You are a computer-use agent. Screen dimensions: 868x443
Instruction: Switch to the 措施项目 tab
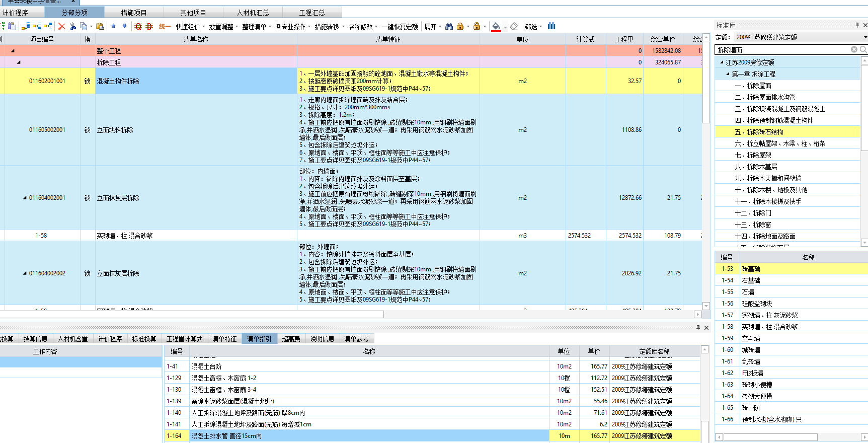click(134, 13)
